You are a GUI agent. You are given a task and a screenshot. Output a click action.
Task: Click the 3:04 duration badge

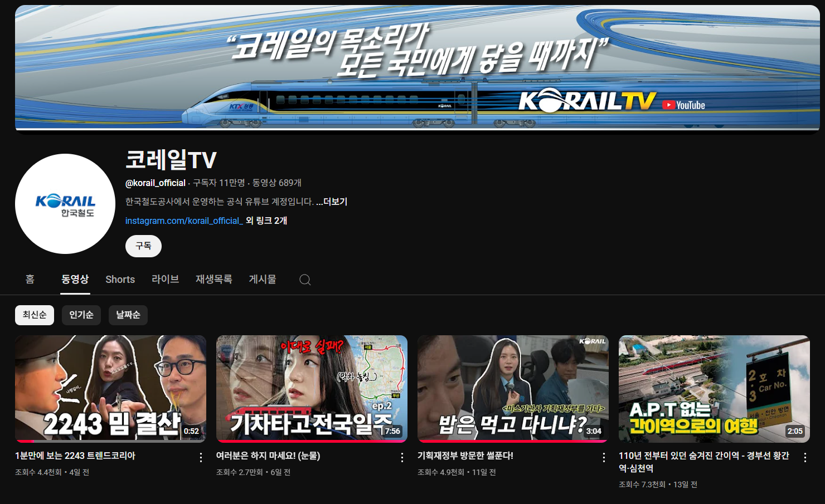[x=594, y=431]
